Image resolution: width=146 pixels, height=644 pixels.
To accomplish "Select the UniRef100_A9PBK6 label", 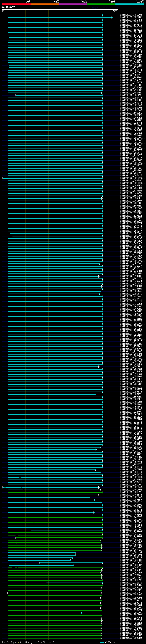I will click(x=131, y=40).
